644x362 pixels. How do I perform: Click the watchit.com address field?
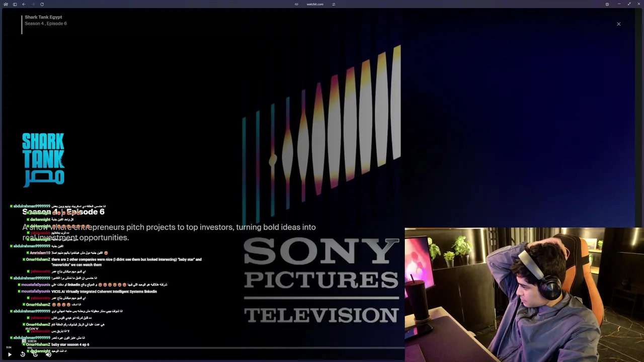(315, 4)
